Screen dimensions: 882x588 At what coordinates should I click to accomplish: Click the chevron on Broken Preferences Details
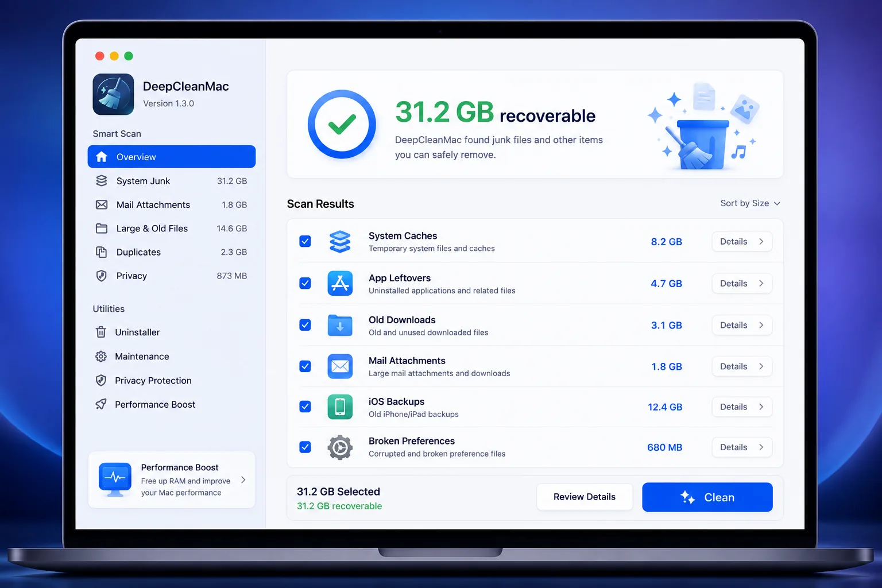pos(761,447)
